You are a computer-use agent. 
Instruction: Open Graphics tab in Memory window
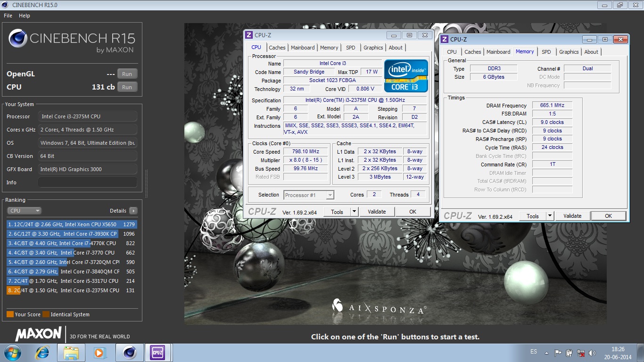[x=569, y=52]
